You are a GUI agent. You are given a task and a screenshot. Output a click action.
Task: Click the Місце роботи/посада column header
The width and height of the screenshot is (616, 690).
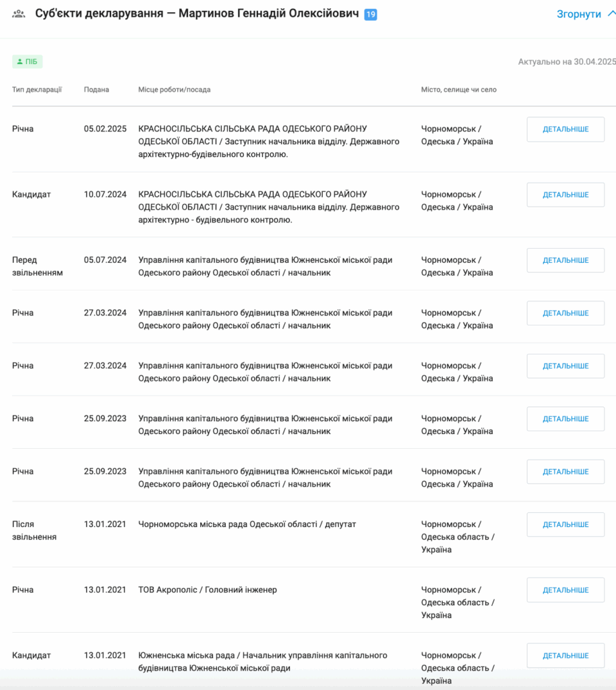(175, 90)
